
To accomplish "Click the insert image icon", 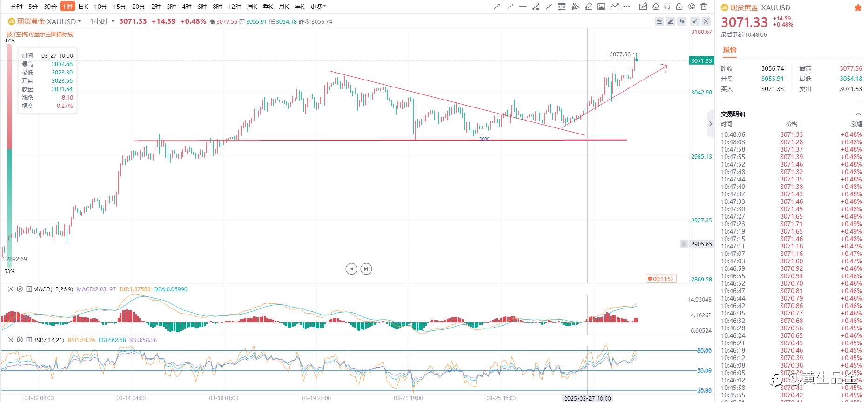I will [601, 7].
